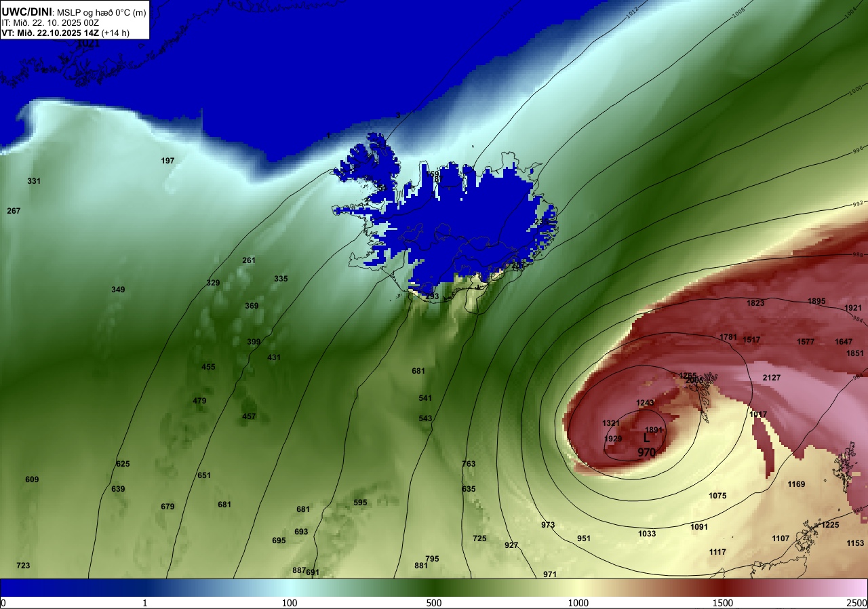Click the height value '639'
Image resolution: width=868 pixels, height=609 pixels.
(118, 489)
